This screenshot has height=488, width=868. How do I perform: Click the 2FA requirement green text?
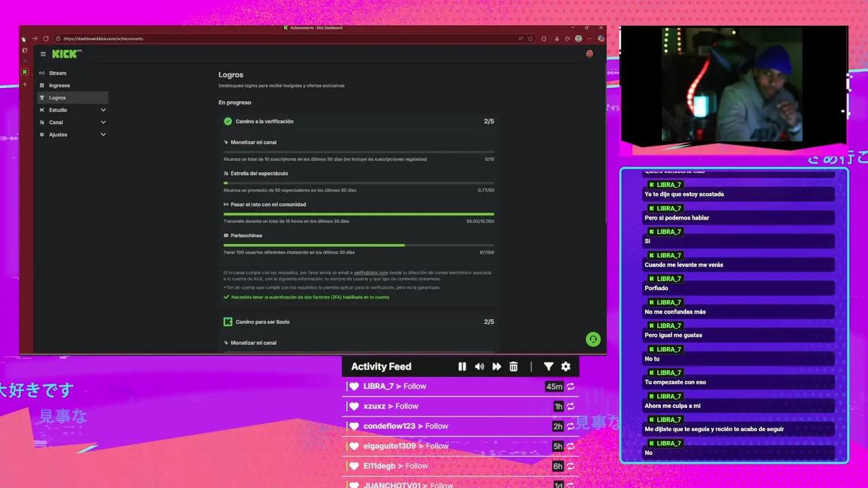click(x=310, y=297)
